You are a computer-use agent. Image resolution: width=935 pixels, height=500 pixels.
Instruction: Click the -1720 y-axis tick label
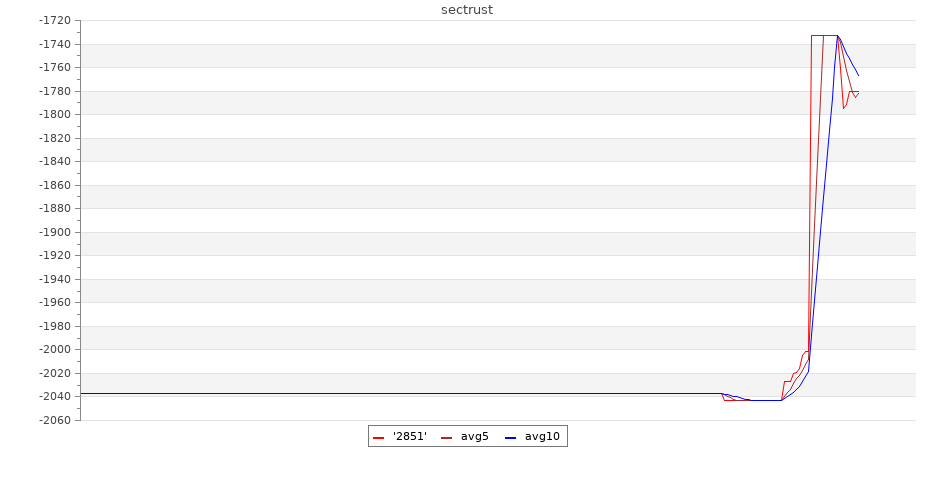pyautogui.click(x=54, y=21)
